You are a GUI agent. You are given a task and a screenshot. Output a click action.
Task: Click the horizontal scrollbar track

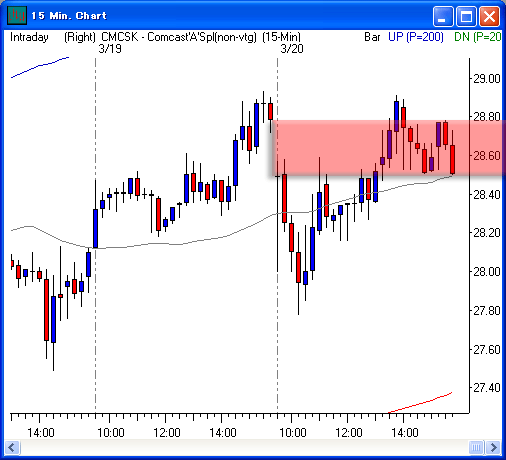click(244, 447)
